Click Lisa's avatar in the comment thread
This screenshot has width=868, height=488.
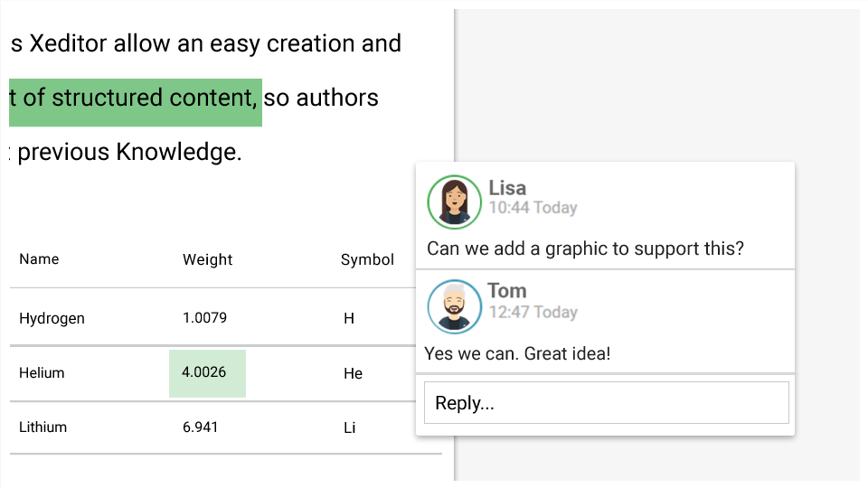click(455, 202)
